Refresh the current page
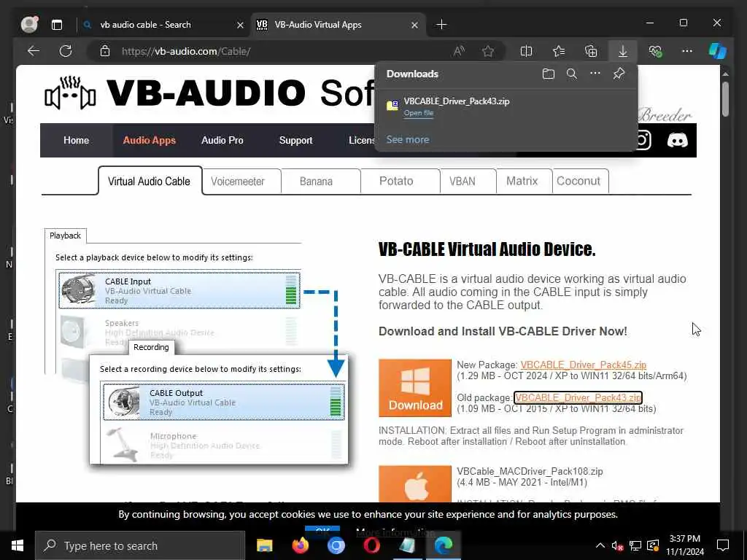Image resolution: width=747 pixels, height=560 pixels. [x=66, y=51]
